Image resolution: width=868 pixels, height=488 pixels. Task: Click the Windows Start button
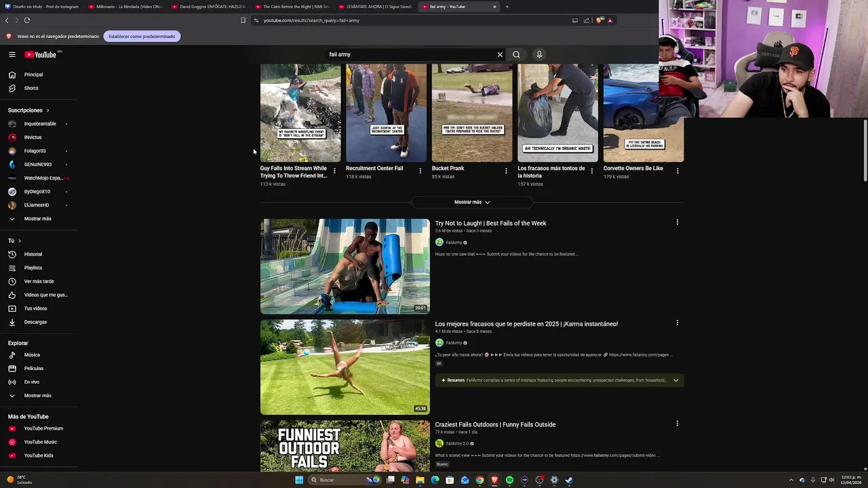[x=299, y=480]
